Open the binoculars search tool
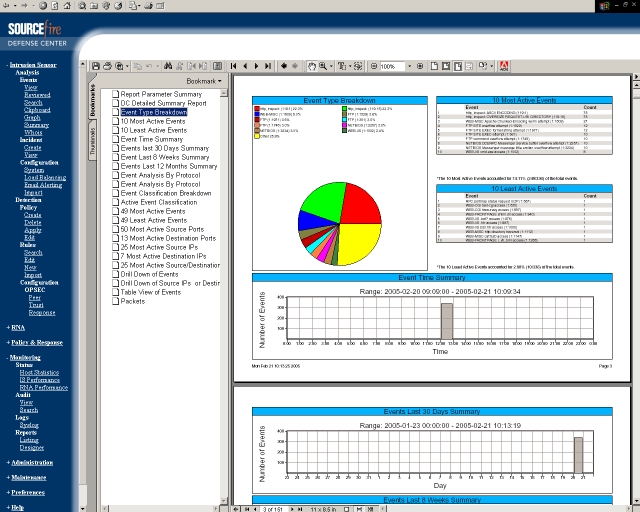Viewport: 640px width, 512px height. [x=168, y=66]
